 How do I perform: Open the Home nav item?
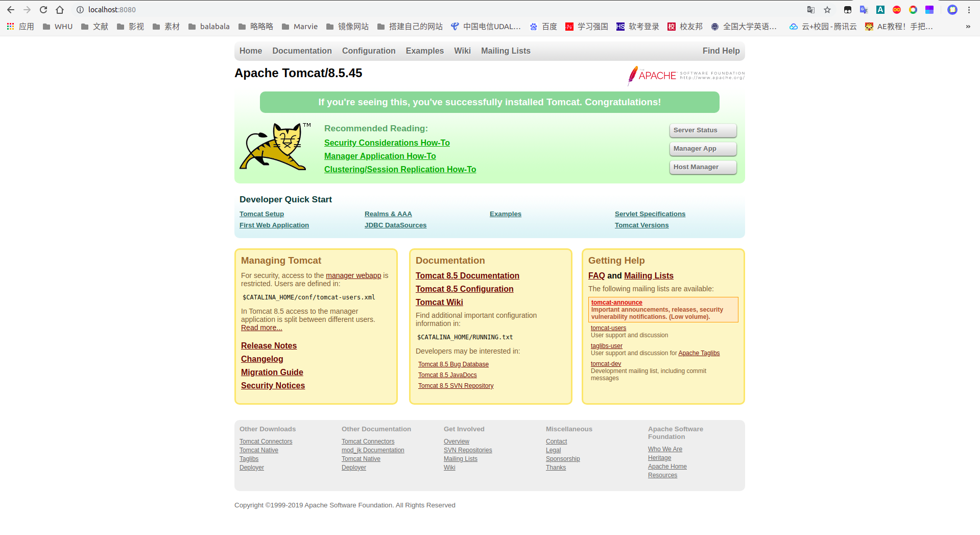pyautogui.click(x=251, y=51)
